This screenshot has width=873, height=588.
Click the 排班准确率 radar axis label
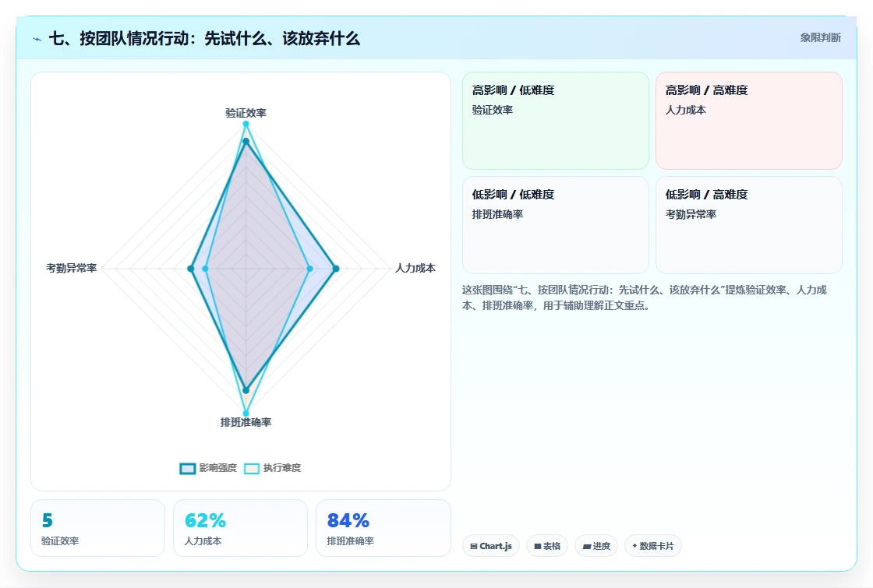pos(246,422)
